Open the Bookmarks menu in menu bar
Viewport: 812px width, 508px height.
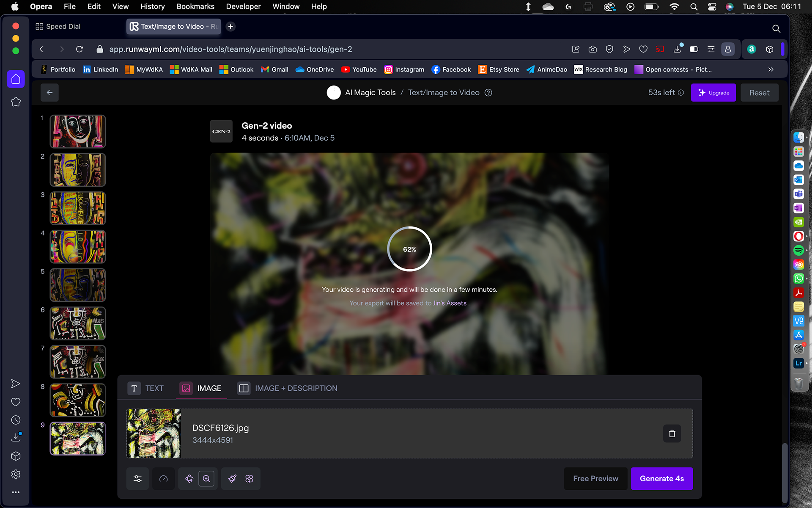[x=195, y=6]
